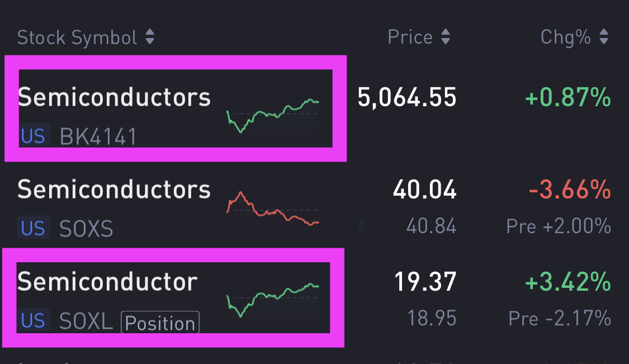Sort list by the Price column header
The image size is (629, 364).
click(410, 37)
